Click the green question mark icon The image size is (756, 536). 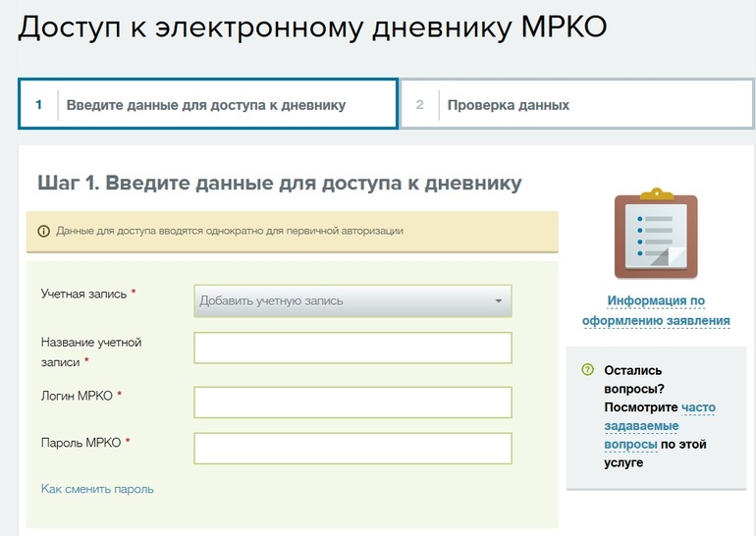(x=587, y=370)
